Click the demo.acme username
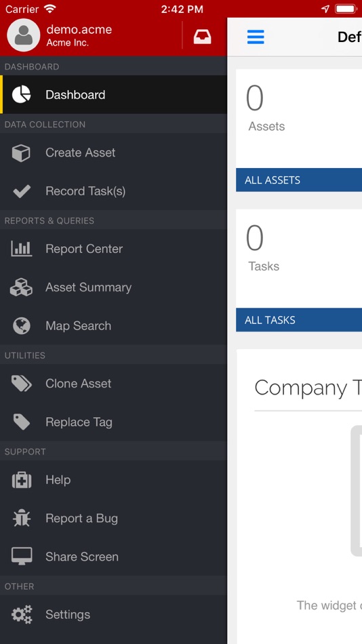 point(79,30)
